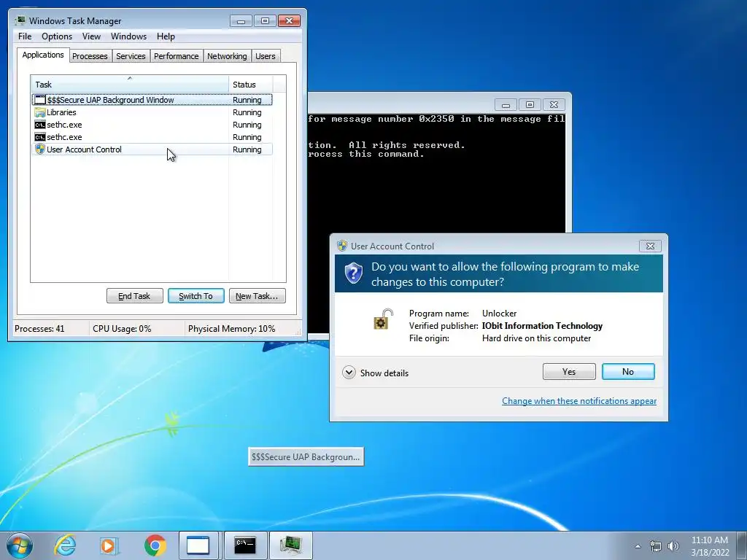Screen dimensions: 747x560
Task: Click the blue question-mark shield in UAC dialog
Action: click(x=354, y=273)
